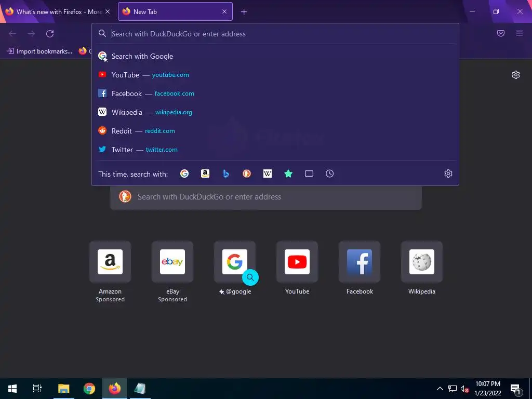Choose Search with Google suggestion
This screenshot has width=532, height=399.
point(275,56)
